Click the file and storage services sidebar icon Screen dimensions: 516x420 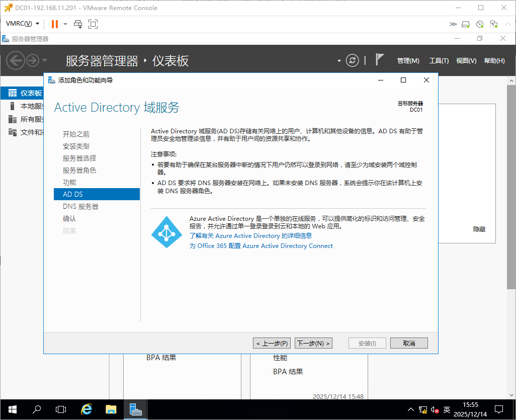click(13, 132)
